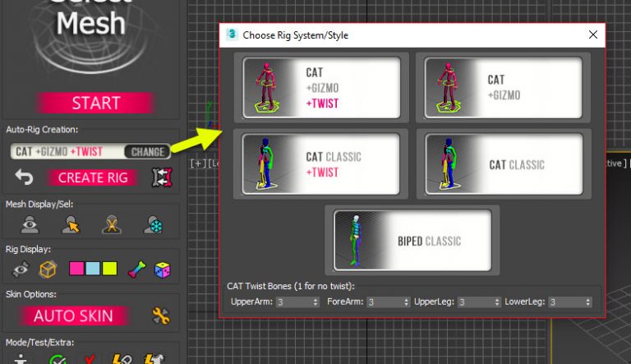Click the mesh X-ray icon
Viewport: 631px width, 364px height.
coord(112,225)
